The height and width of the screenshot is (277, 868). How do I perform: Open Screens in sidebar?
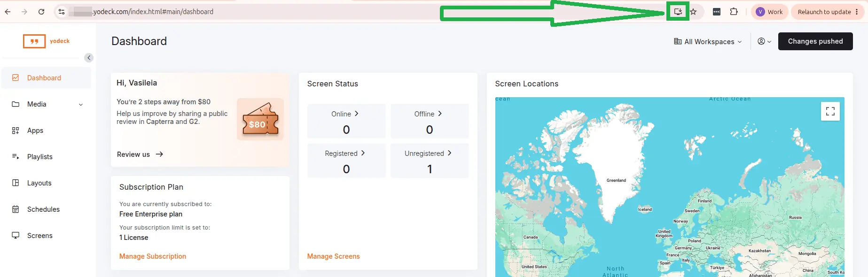pos(46,236)
